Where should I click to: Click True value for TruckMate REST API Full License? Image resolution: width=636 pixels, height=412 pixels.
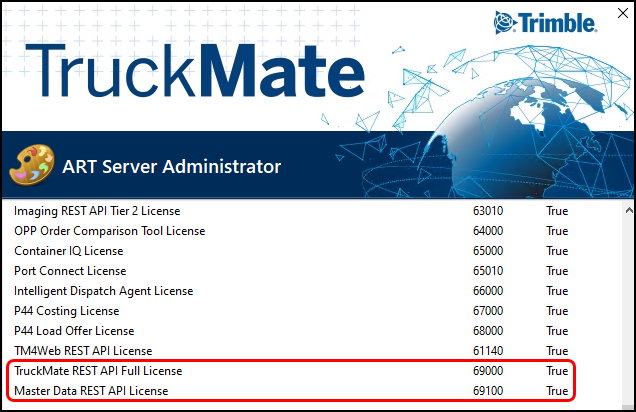(557, 371)
